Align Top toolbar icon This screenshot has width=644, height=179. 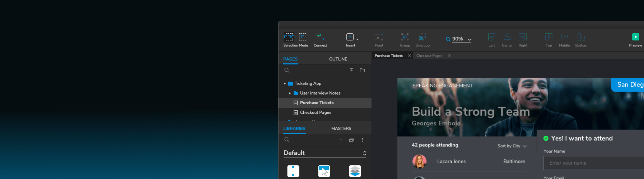pos(549,37)
